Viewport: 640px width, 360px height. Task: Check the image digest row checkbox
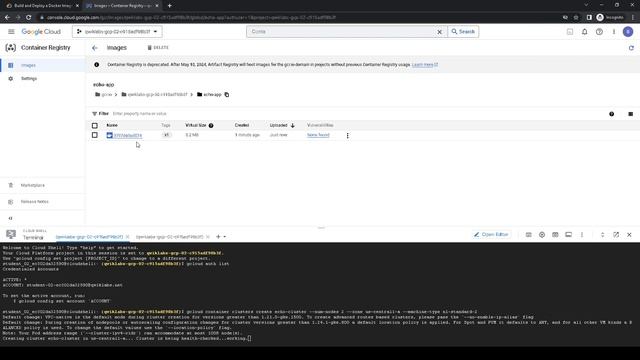pos(95,135)
